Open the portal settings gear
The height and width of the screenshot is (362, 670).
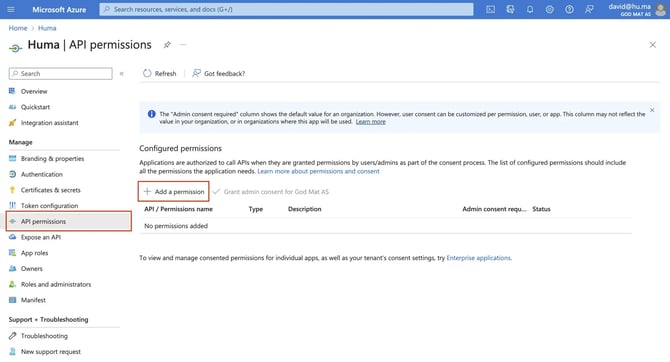(x=550, y=9)
